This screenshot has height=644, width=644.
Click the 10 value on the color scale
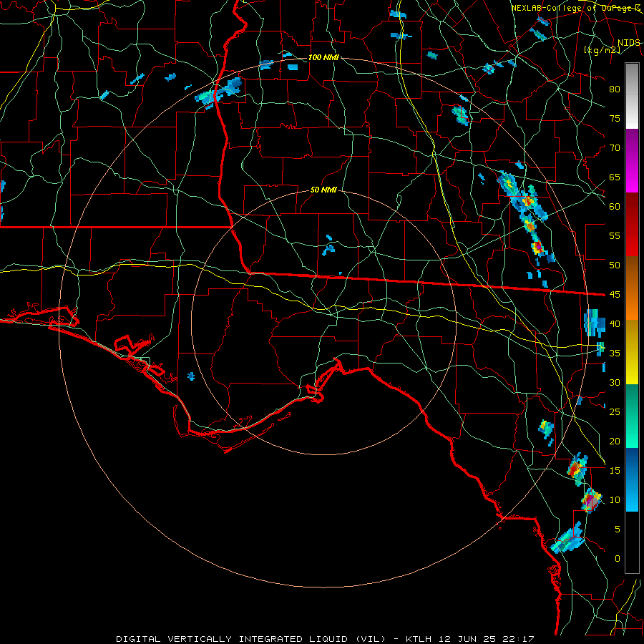[615, 500]
